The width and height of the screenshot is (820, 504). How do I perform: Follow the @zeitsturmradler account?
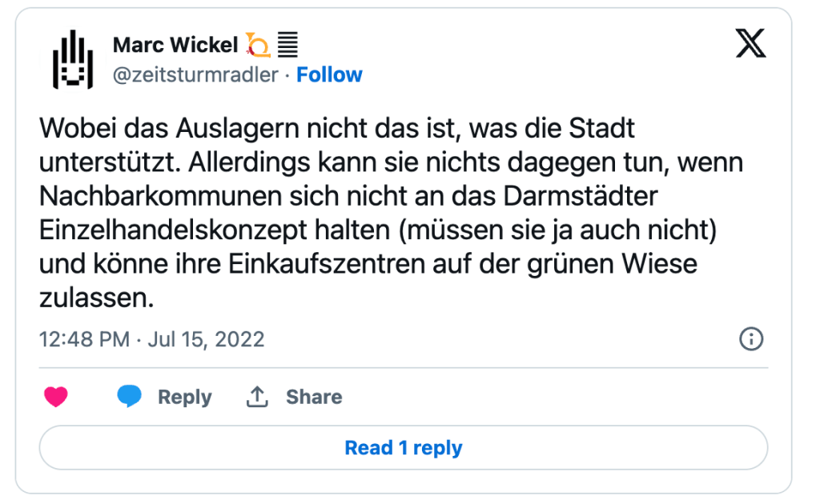click(329, 74)
